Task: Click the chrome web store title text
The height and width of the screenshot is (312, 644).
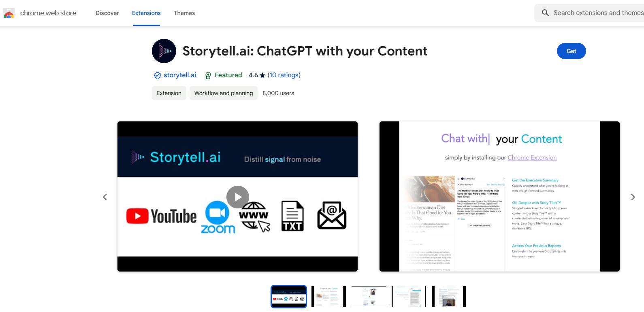Action: pyautogui.click(x=48, y=13)
